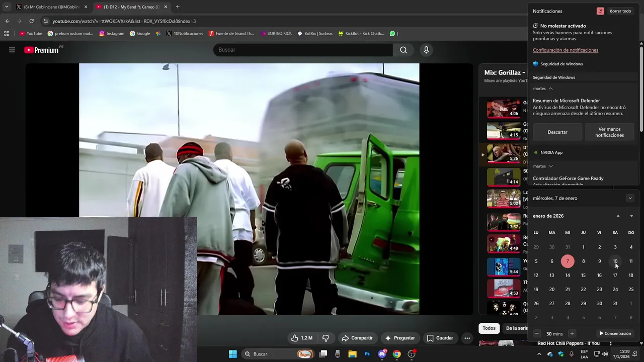
Task: Expand the martes group under NVIDIA App
Action: (543, 166)
